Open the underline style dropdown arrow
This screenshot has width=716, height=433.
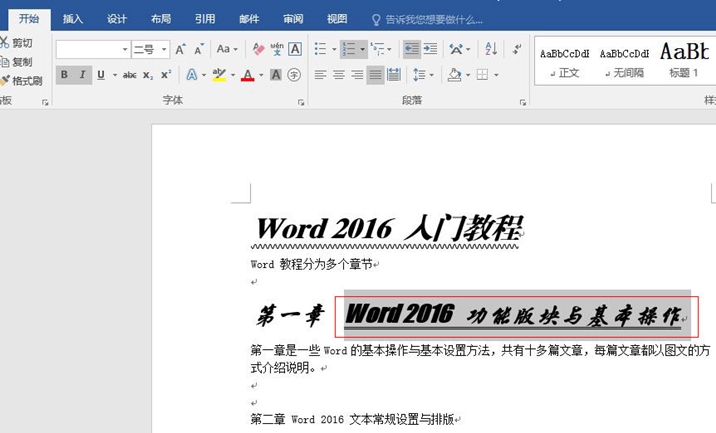115,75
